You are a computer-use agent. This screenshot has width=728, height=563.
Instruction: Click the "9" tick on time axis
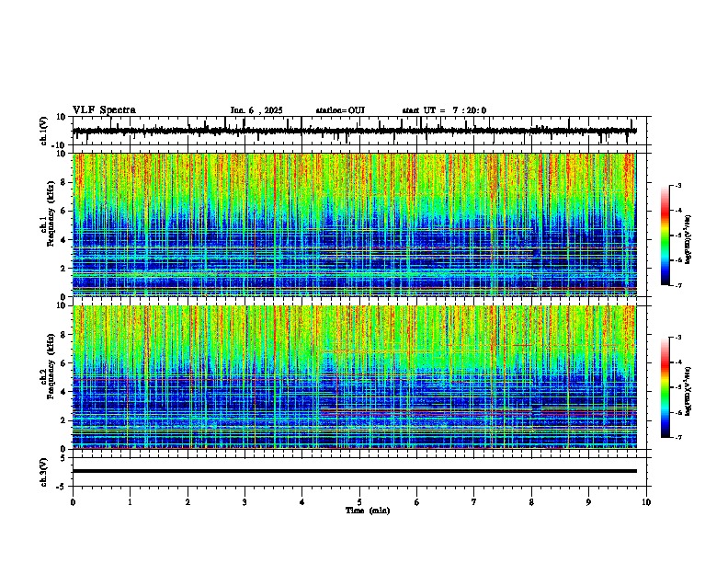point(588,502)
